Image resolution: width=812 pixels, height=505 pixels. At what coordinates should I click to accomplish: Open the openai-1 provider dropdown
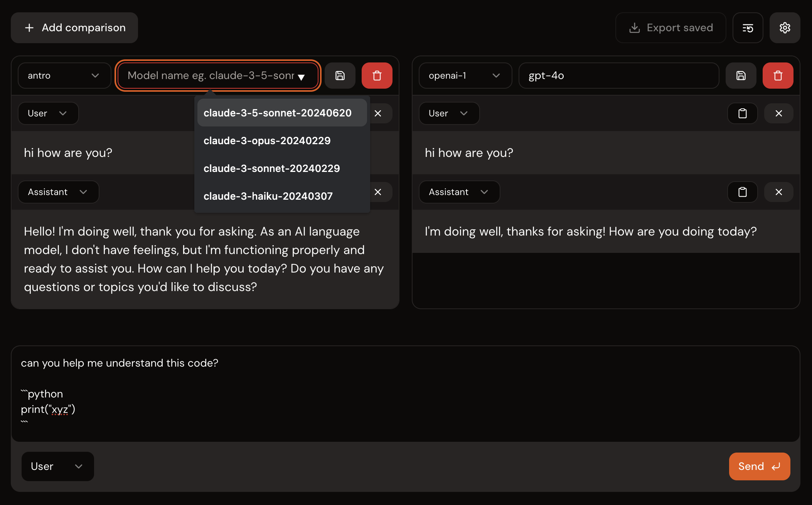(x=465, y=76)
